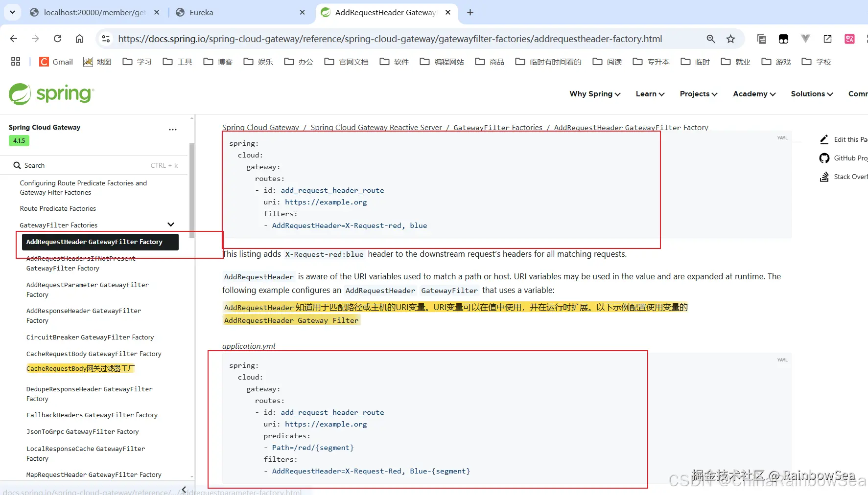Screen dimensions: 868x495
Task: Collapse the sidebar navigation panel arrow
Action: pyautogui.click(x=184, y=489)
